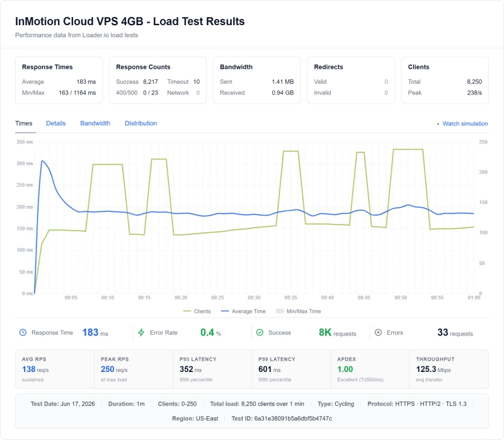Click the 00:05 time axis marker
This screenshot has width=504, height=440.
71,298
